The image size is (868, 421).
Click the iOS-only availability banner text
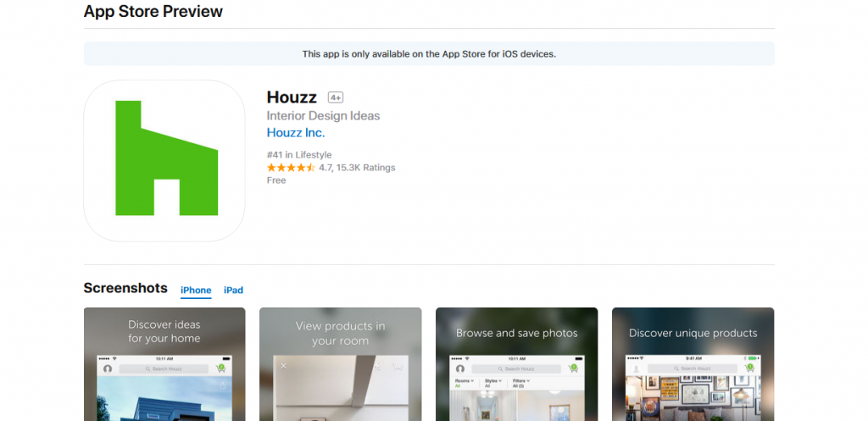(x=429, y=54)
